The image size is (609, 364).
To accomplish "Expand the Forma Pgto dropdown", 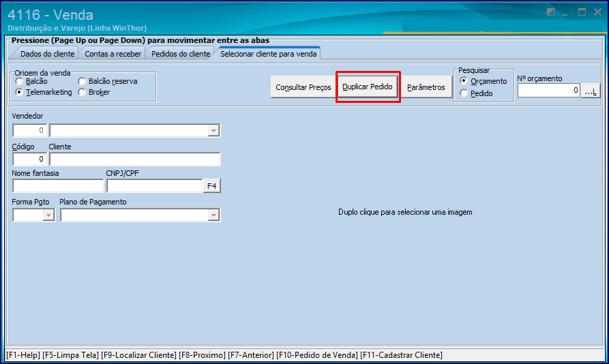I will pyautogui.click(x=48, y=215).
